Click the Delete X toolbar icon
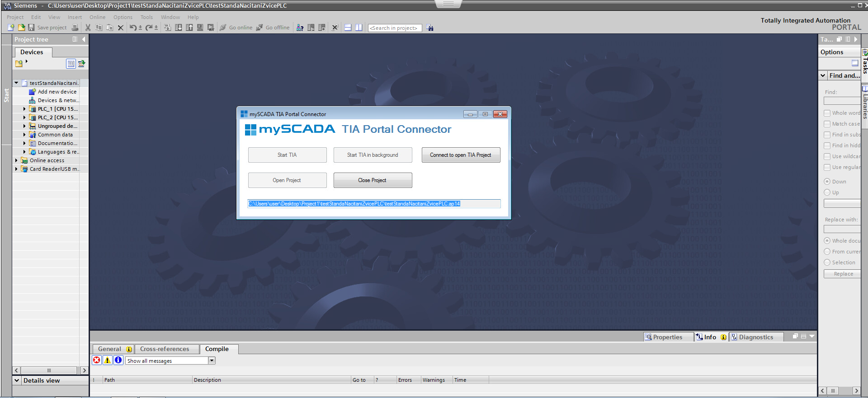 pyautogui.click(x=120, y=28)
